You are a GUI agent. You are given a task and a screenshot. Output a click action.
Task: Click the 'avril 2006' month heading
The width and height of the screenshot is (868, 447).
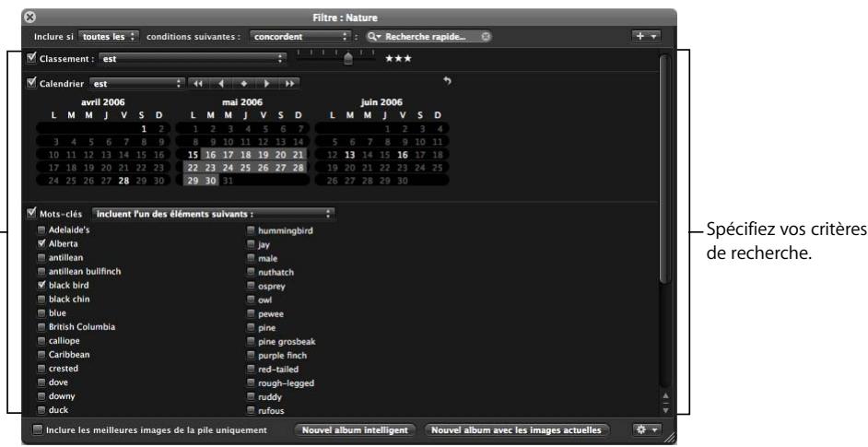pyautogui.click(x=103, y=102)
